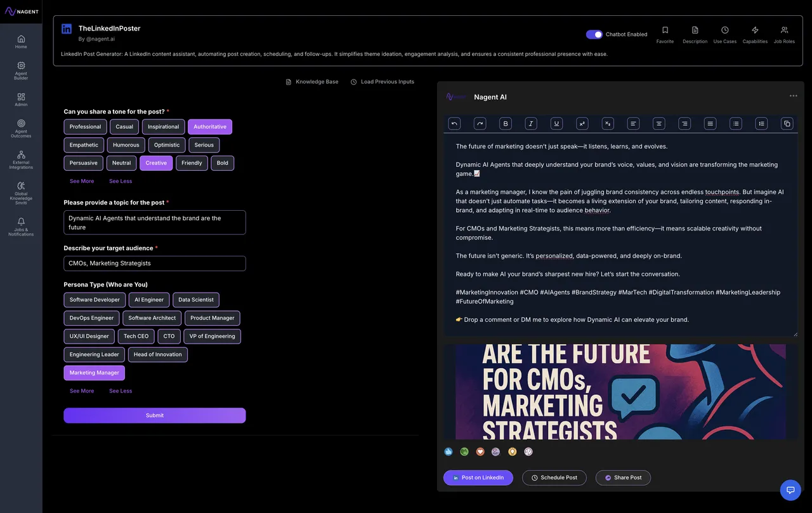The height and width of the screenshot is (513, 812).
Task: Deselect the Marketing Manager persona
Action: click(95, 373)
